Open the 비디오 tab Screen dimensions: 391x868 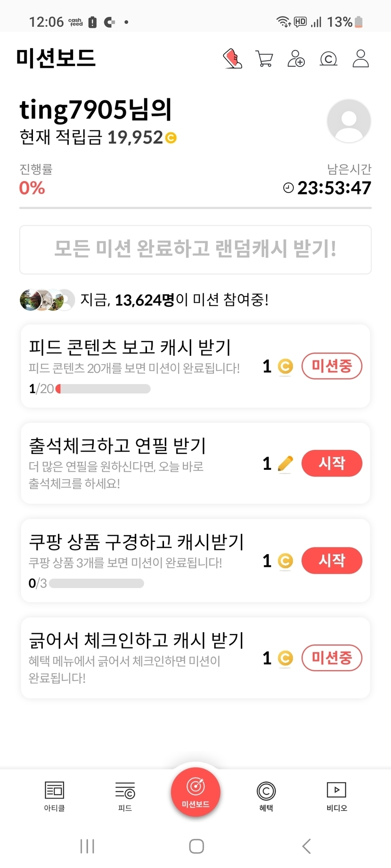coord(337,796)
